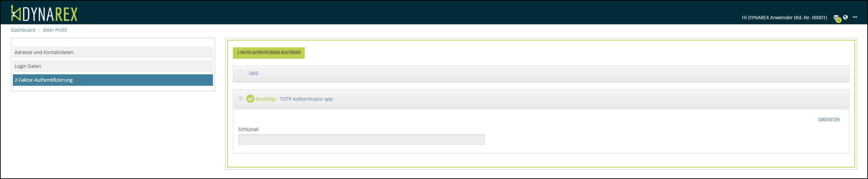Screen dimensions: 868x179
Task: Expand the SMS section label
Action: point(253,73)
